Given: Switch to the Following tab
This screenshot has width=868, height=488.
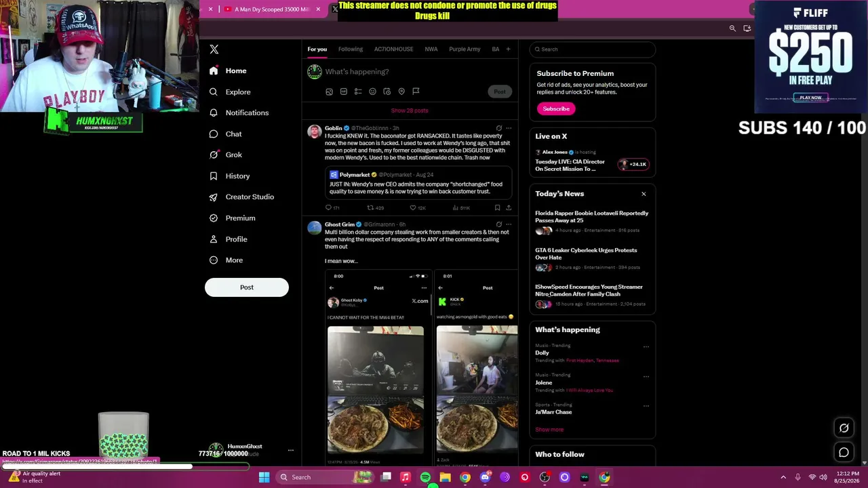Looking at the screenshot, I should tap(351, 49).
